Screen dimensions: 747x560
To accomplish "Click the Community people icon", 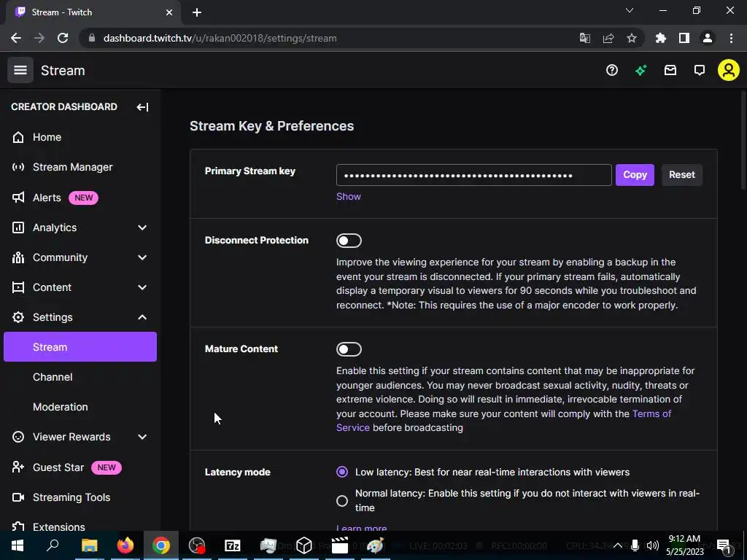I will (18, 257).
